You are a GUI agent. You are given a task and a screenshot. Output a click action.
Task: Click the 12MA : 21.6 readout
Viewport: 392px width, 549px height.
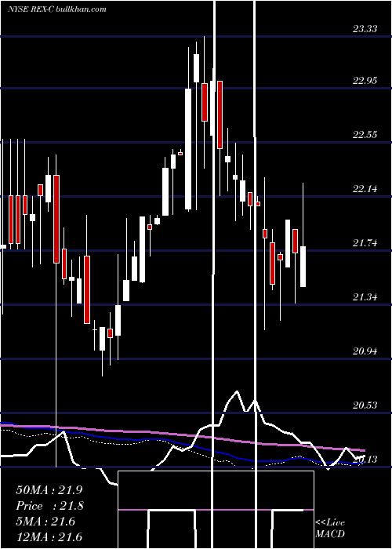49,537
